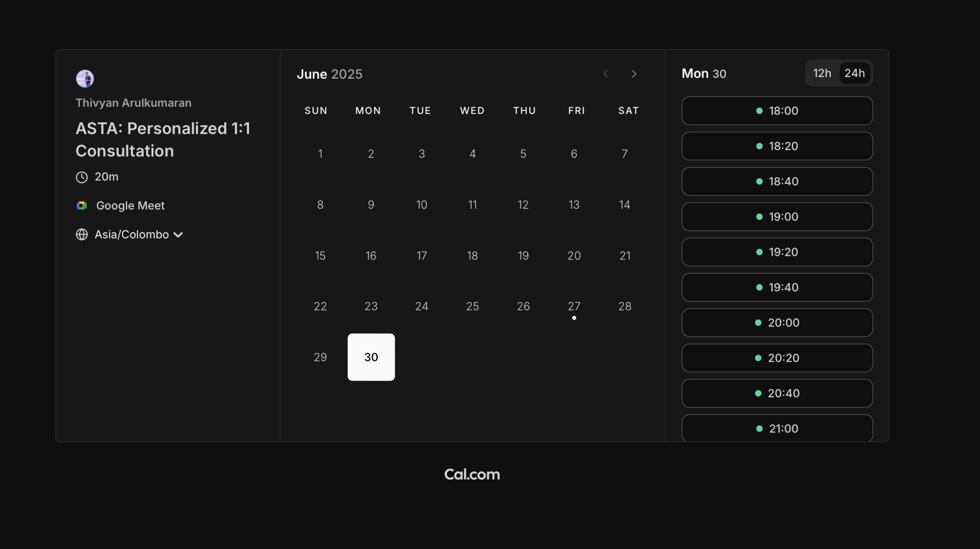Select the 20:00 time slot
Screen dimensions: 980x549
[777, 323]
